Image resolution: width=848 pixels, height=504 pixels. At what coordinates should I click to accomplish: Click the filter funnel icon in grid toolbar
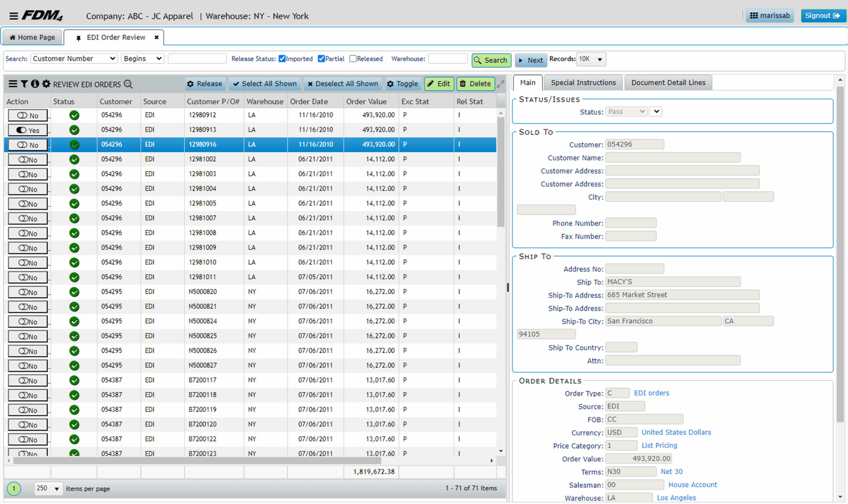pyautogui.click(x=24, y=84)
